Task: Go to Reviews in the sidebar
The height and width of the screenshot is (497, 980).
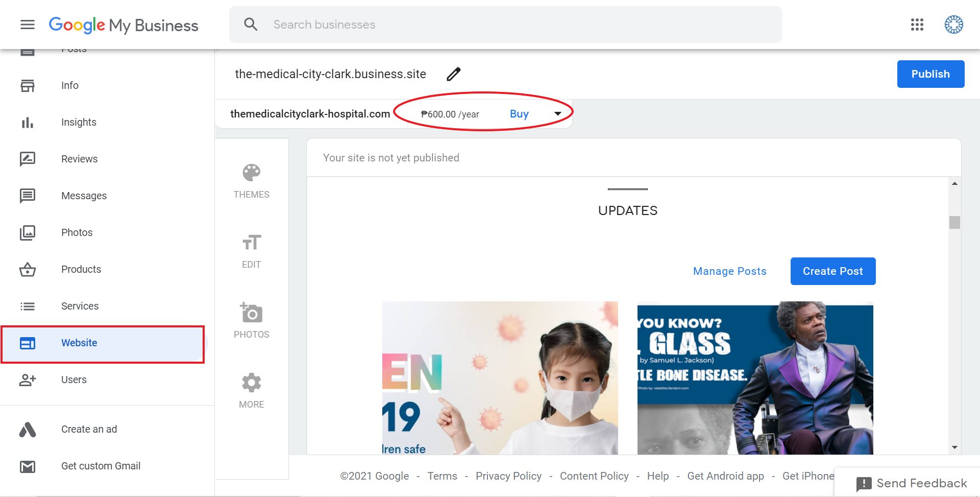Action: click(79, 159)
